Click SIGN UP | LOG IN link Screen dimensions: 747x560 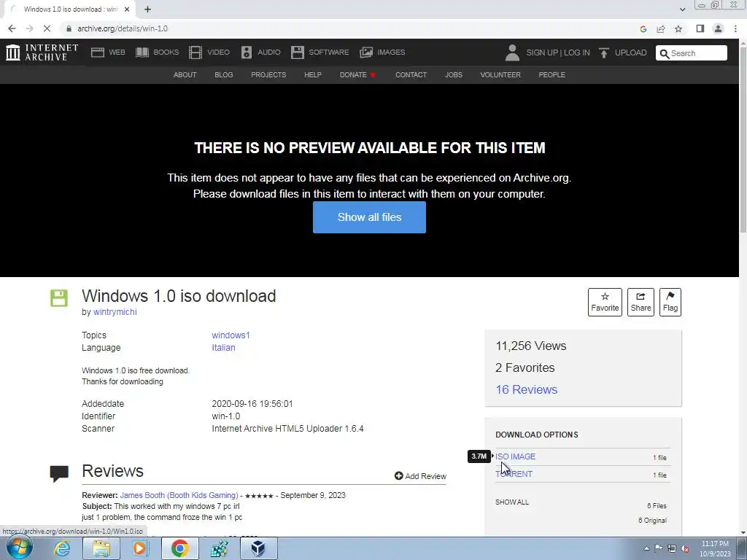pyautogui.click(x=558, y=52)
